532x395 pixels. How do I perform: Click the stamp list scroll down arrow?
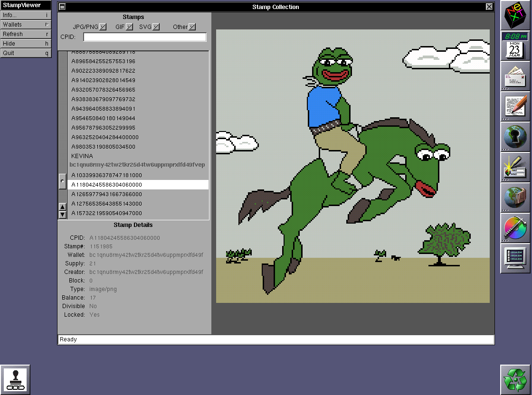pos(62,215)
